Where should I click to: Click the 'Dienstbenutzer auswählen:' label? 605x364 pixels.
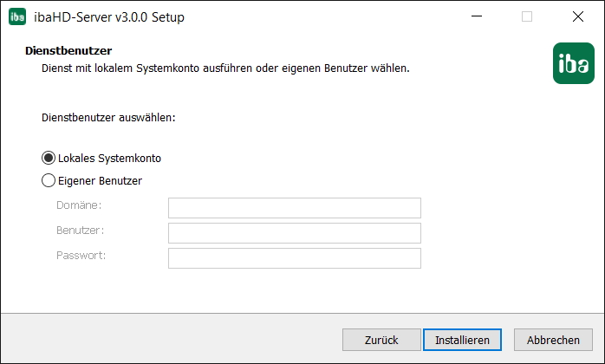click(x=108, y=116)
